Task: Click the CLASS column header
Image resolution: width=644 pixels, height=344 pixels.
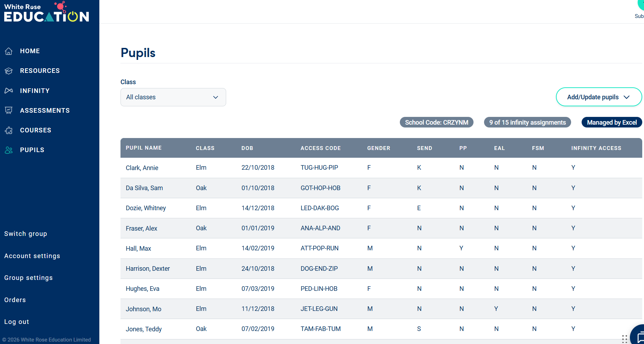Action: tap(205, 148)
